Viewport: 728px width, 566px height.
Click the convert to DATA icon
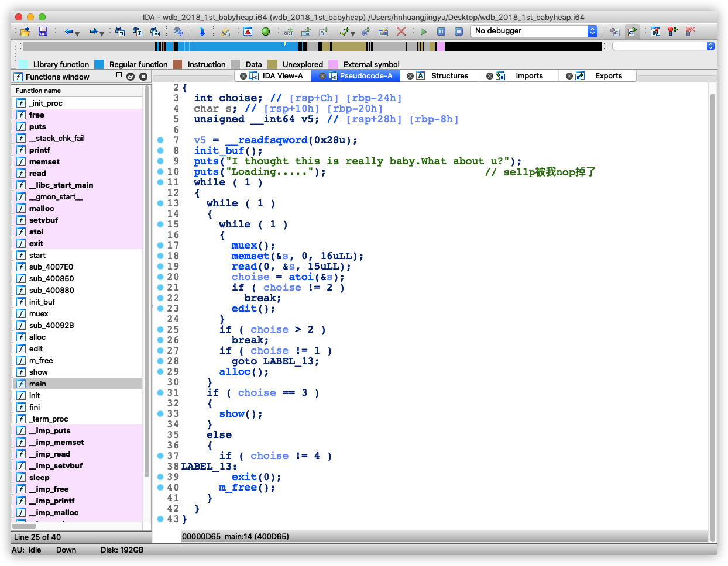(306, 32)
